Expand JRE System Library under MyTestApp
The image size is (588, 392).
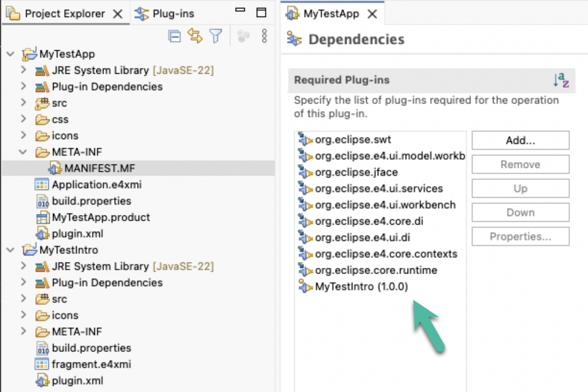point(24,70)
